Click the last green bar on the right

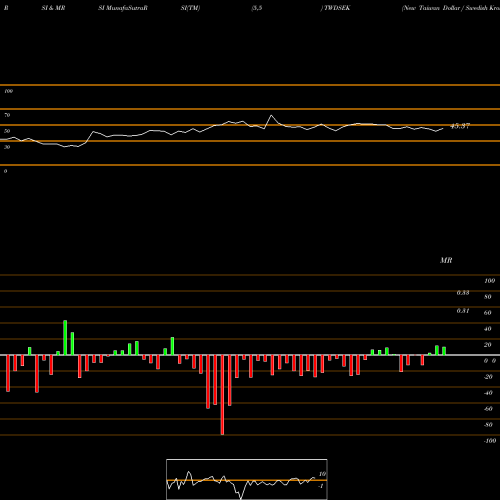click(x=444, y=351)
